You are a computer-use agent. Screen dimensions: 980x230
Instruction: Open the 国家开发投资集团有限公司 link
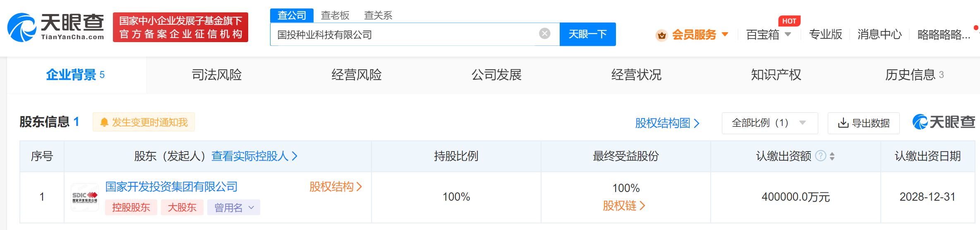click(x=171, y=187)
